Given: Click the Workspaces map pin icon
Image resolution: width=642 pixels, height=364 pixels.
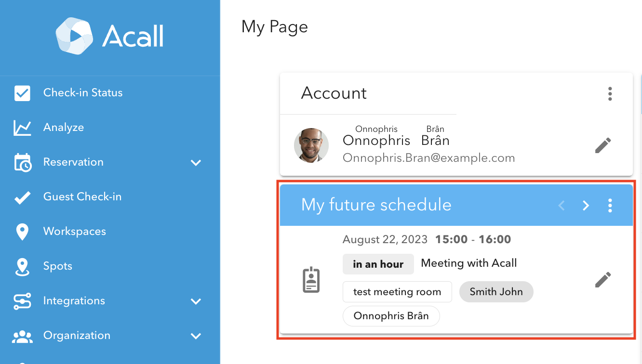Looking at the screenshot, I should click(x=22, y=232).
